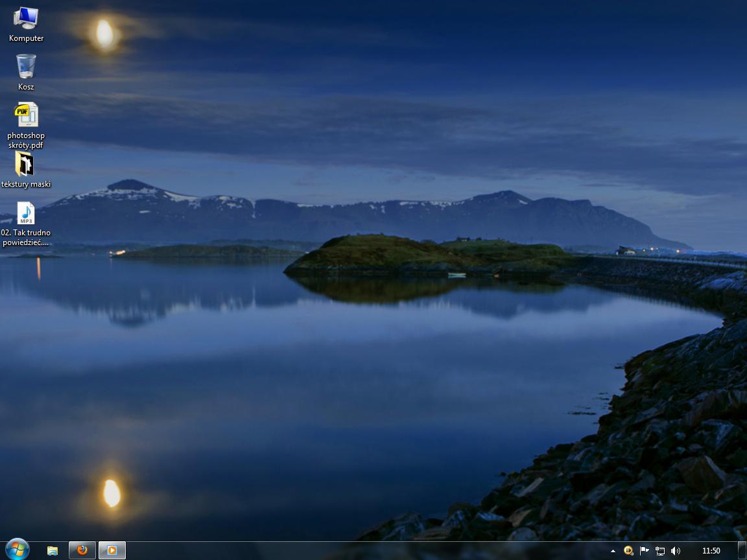Select the photoshop skróty.pdf file icon
This screenshot has height=560, width=747.
(26, 115)
